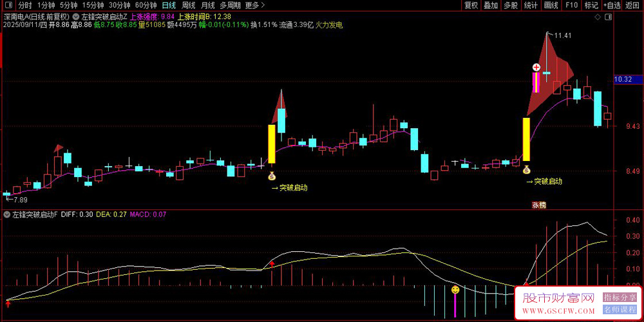This screenshot has height=322, width=644.
Task: Click the red plus marker above magenta candle
Action: 536,67
